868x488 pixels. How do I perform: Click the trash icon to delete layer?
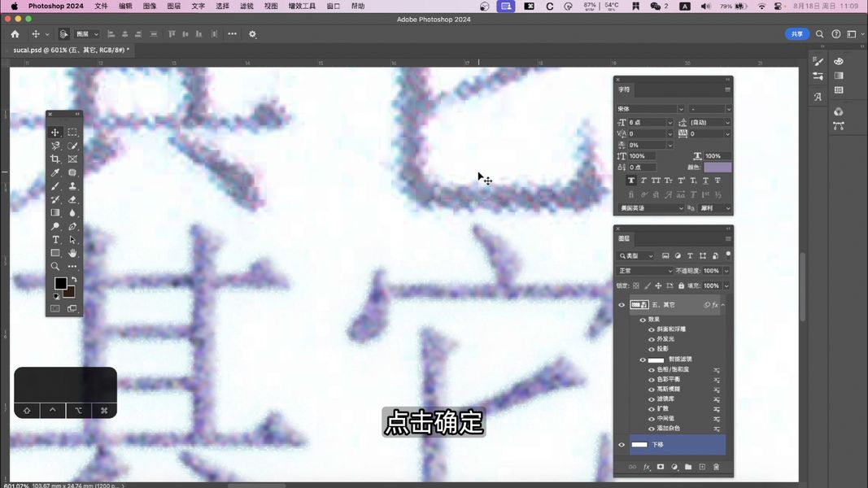716,467
